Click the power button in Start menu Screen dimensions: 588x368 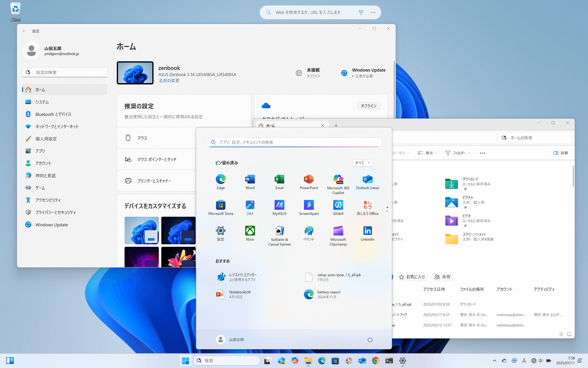370,340
